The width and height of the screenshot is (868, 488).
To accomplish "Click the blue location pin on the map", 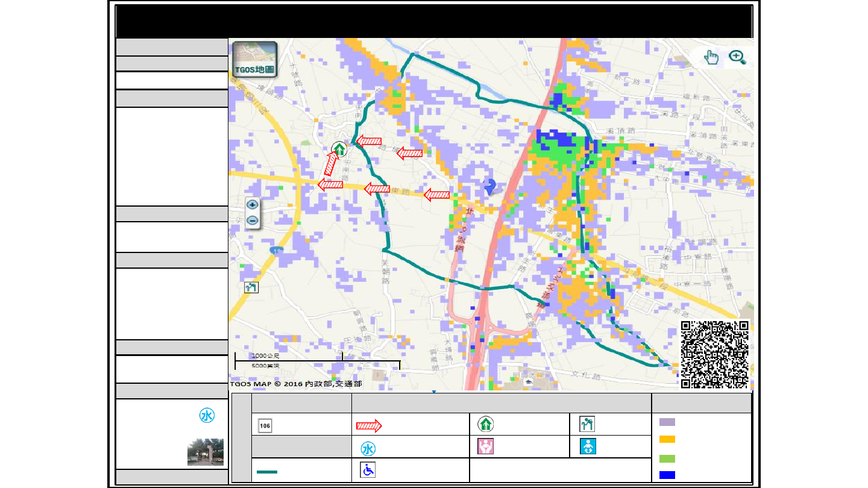I will click(490, 187).
